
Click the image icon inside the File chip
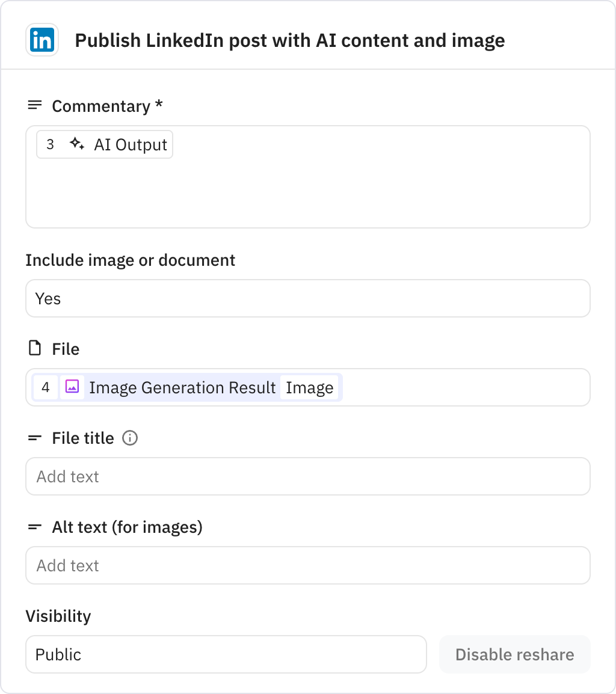point(72,387)
